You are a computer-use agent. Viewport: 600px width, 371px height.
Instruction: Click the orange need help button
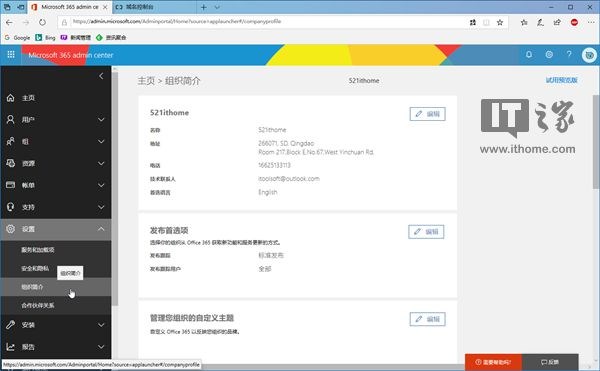click(493, 362)
